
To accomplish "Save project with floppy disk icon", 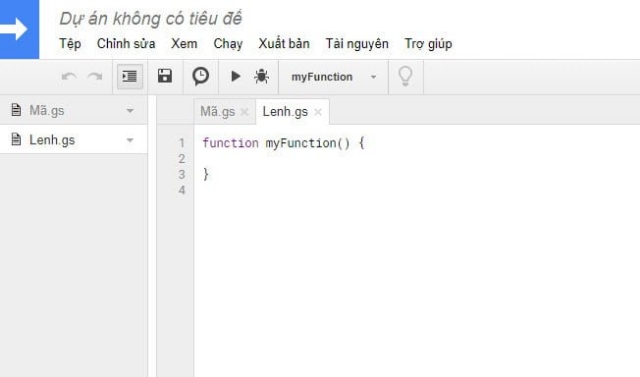I will (165, 76).
